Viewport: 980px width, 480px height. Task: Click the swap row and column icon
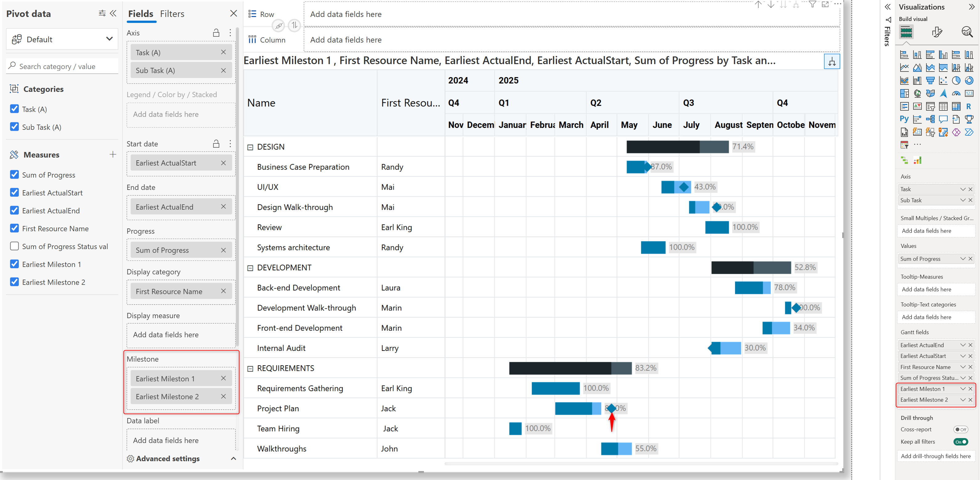click(x=294, y=26)
